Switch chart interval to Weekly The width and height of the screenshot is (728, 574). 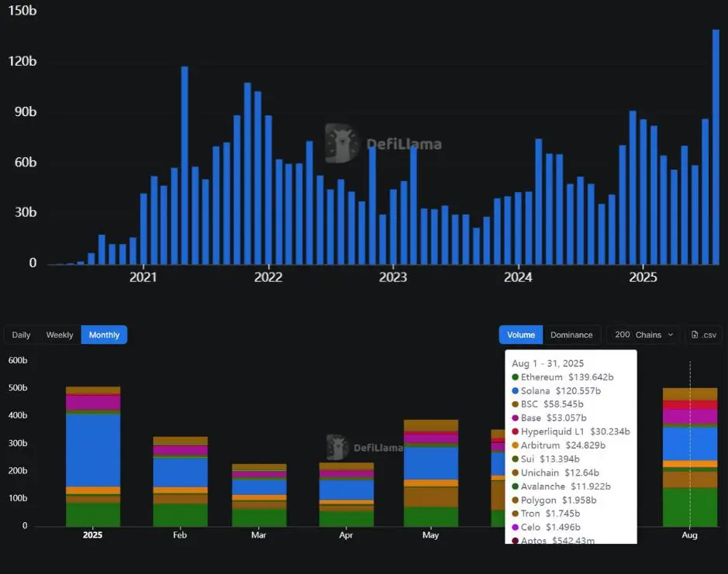60,335
